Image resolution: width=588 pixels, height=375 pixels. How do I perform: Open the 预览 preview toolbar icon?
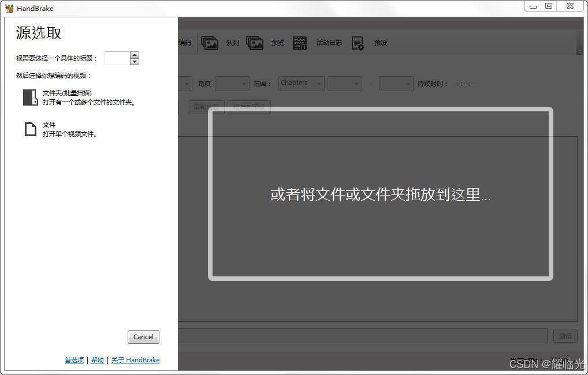click(255, 43)
